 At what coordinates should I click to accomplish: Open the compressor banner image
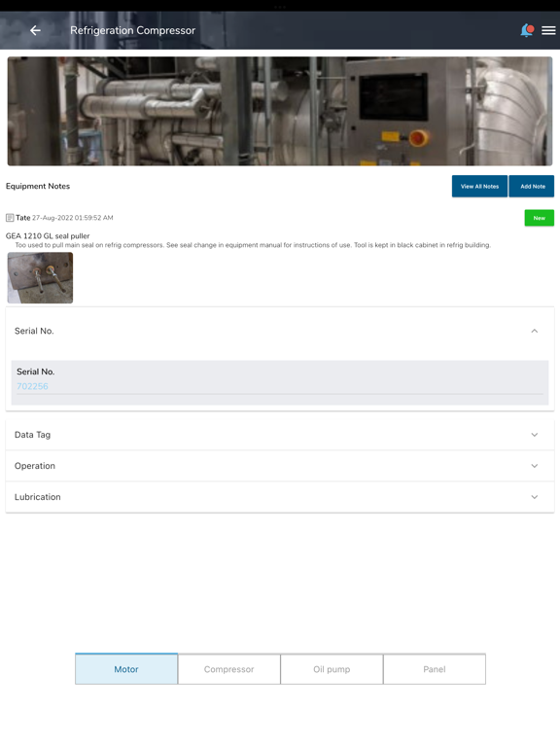tap(280, 111)
